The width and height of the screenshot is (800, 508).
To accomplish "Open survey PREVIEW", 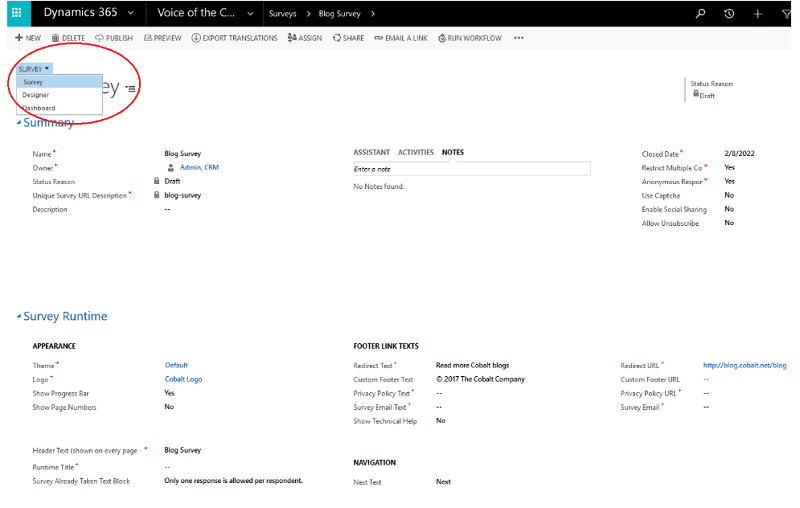I will click(x=163, y=38).
